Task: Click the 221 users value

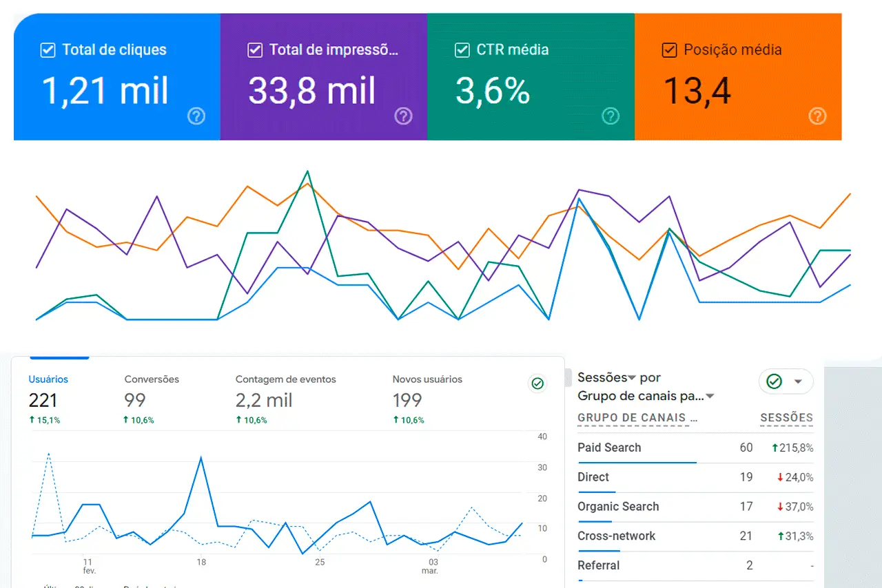Action: 43,400
